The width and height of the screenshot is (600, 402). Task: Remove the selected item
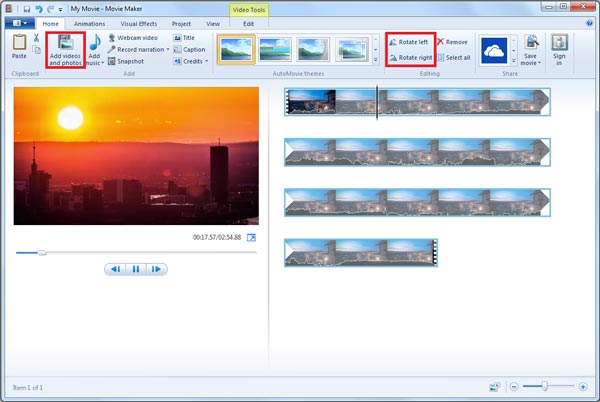point(452,42)
